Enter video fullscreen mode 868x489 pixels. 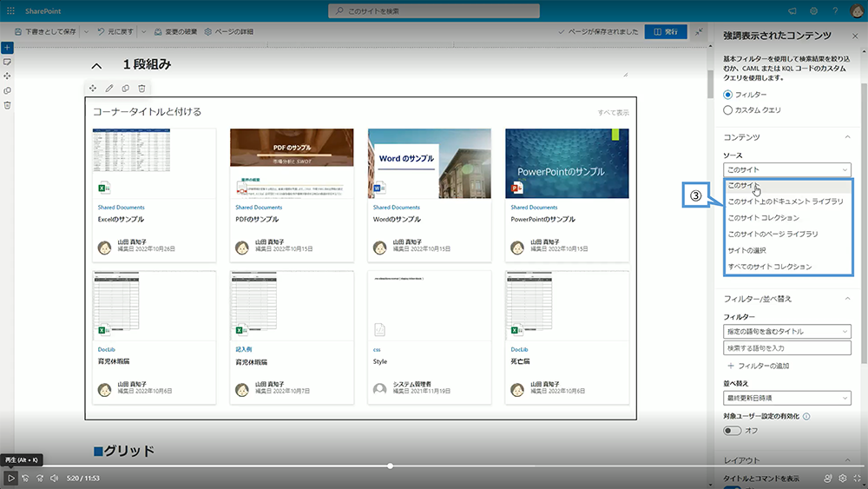click(x=857, y=478)
